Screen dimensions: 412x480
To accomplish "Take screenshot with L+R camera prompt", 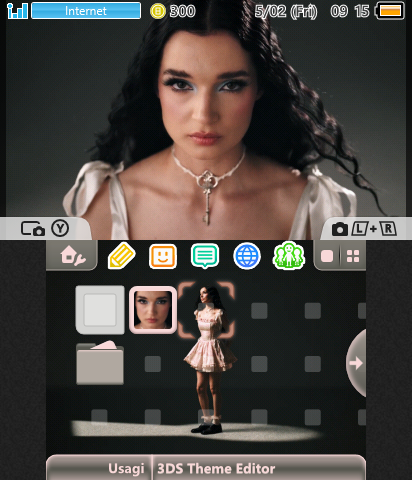I will (x=364, y=229).
